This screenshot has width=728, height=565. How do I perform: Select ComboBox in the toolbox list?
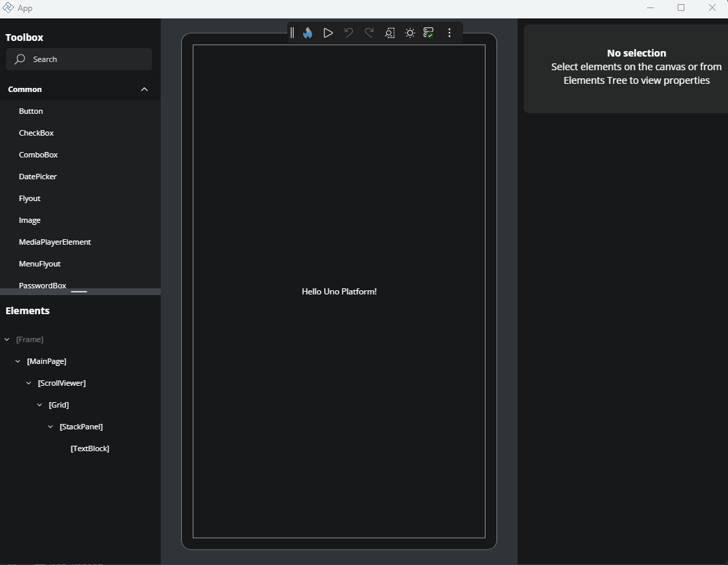[38, 154]
